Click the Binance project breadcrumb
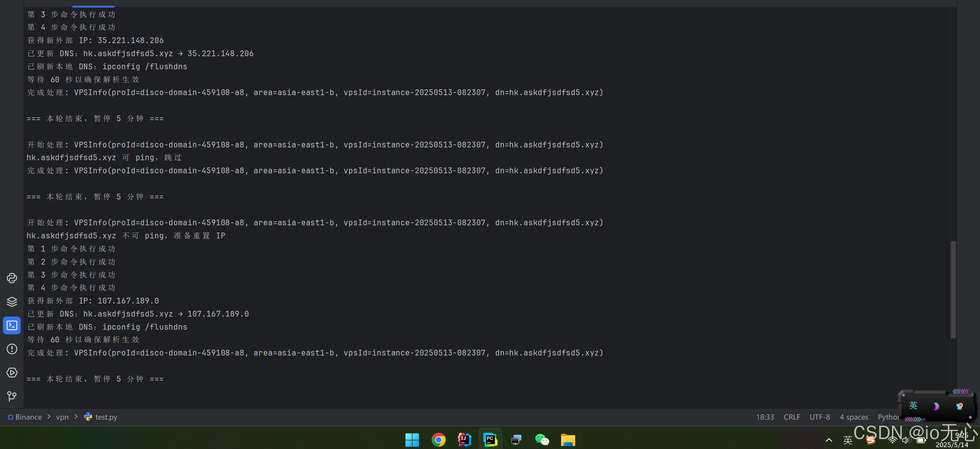 tap(28, 417)
